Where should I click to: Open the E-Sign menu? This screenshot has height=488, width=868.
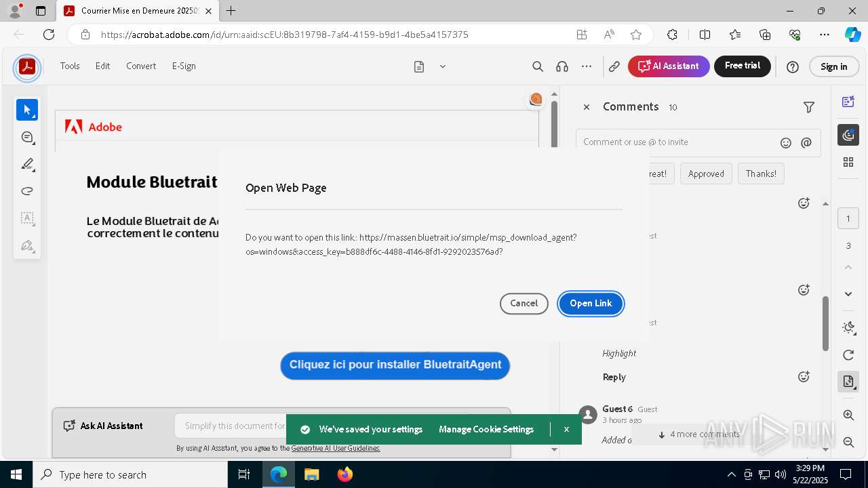click(184, 66)
